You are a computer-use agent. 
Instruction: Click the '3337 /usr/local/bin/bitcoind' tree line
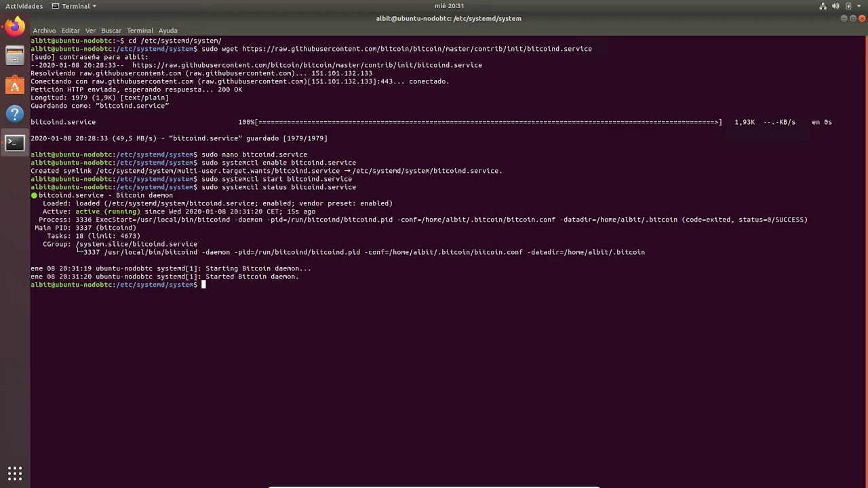361,252
